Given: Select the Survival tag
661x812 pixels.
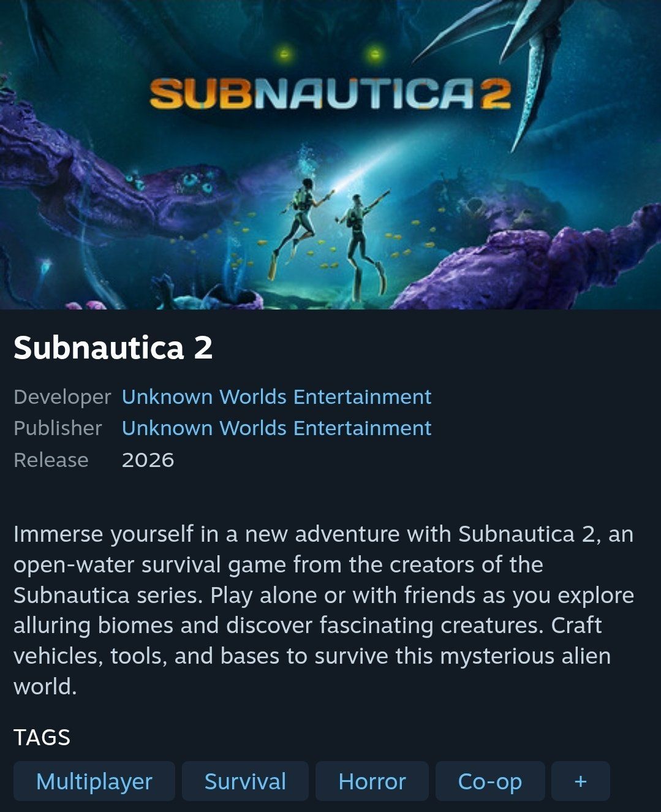Looking at the screenshot, I should pos(245,781).
